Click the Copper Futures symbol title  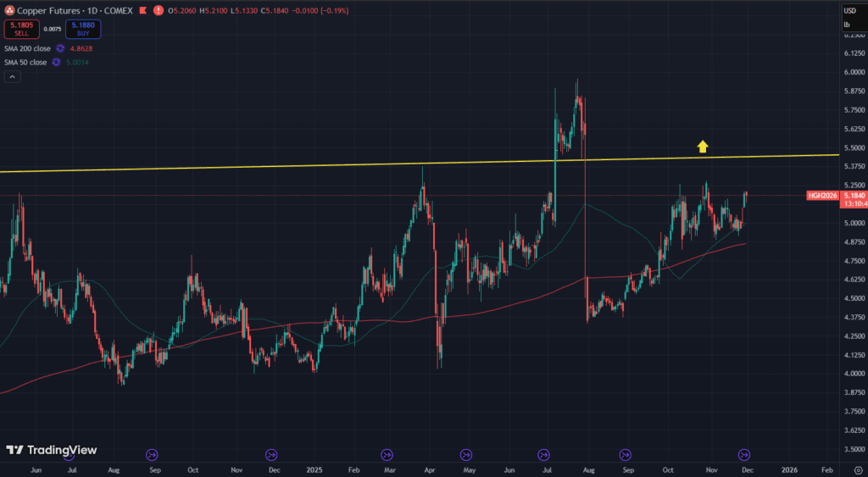(x=50, y=11)
